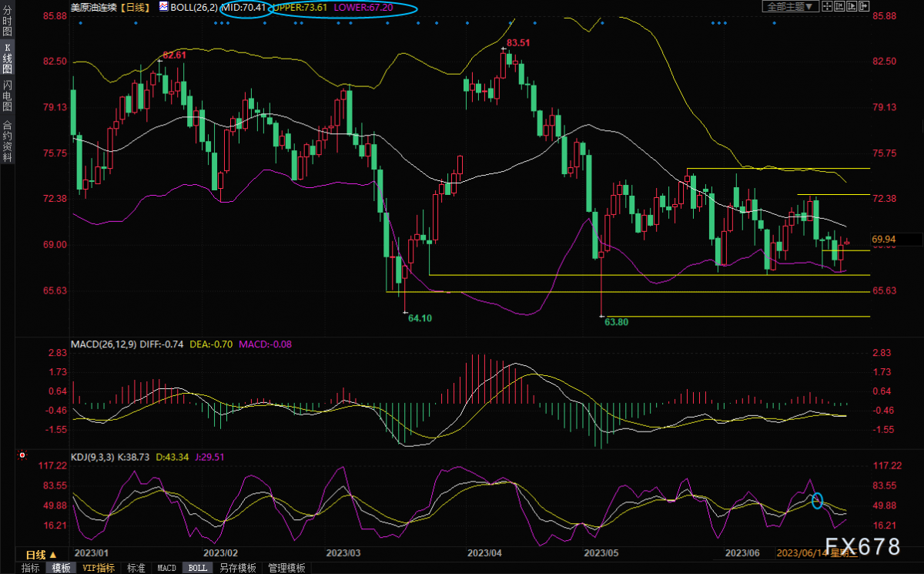Click the playback replay icon in top toolbar
924x574 pixels.
point(852,6)
